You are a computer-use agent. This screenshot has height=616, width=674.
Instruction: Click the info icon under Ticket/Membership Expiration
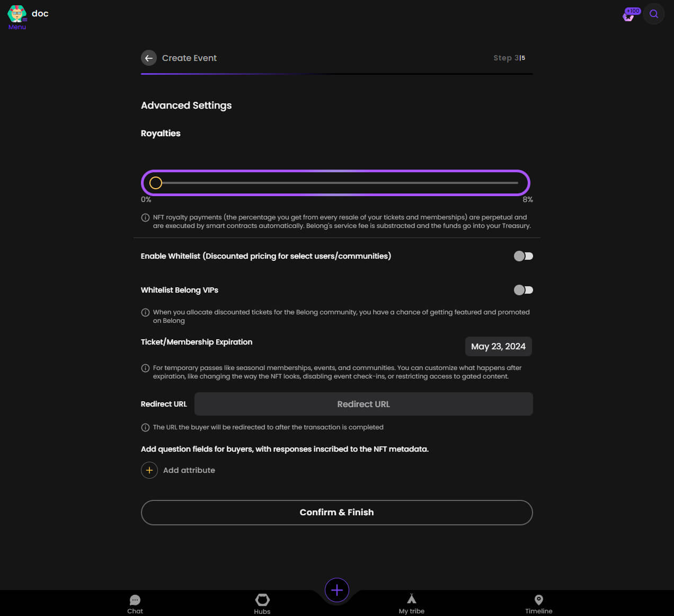[145, 368]
